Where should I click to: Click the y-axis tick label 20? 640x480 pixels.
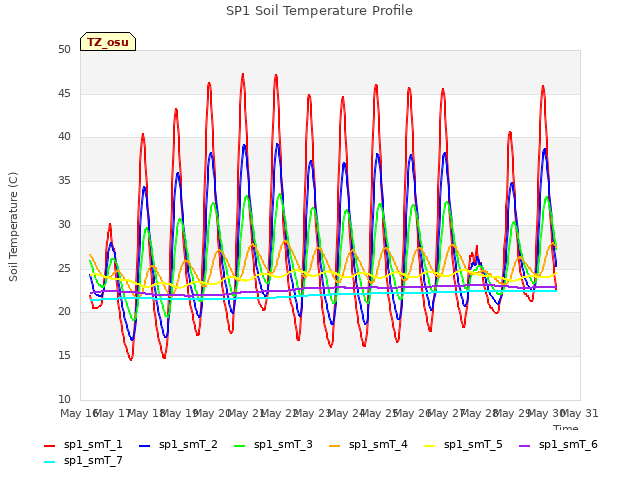click(64, 312)
